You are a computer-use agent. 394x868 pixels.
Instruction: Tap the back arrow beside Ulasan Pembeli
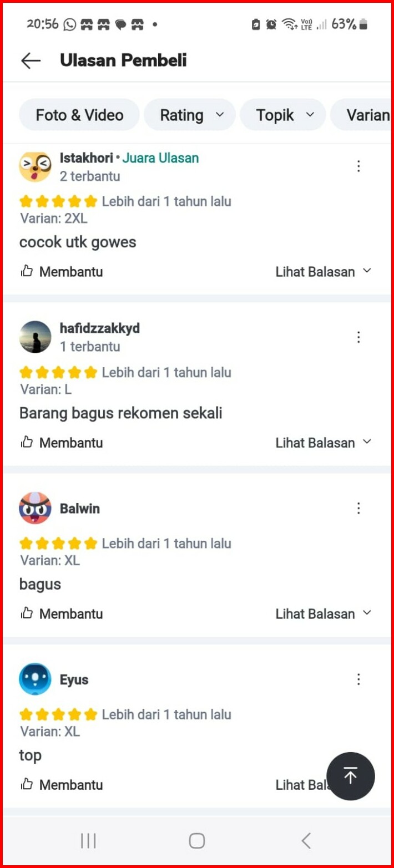click(31, 60)
